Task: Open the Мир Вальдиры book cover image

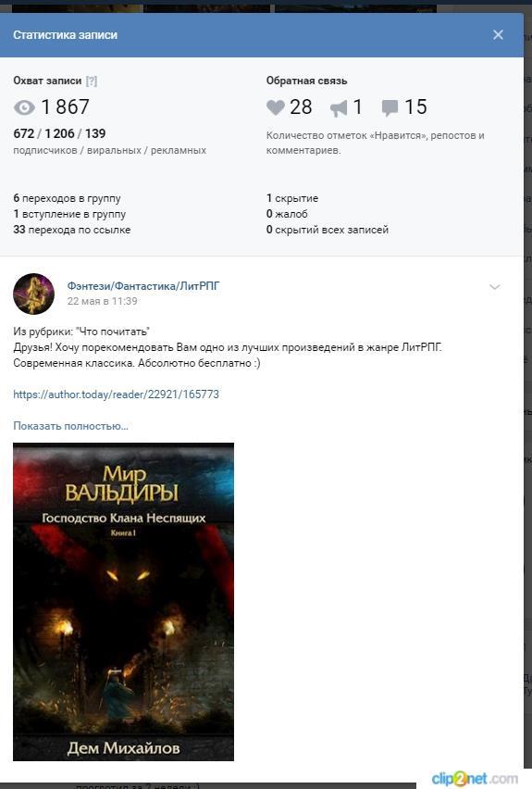Action: 124,602
